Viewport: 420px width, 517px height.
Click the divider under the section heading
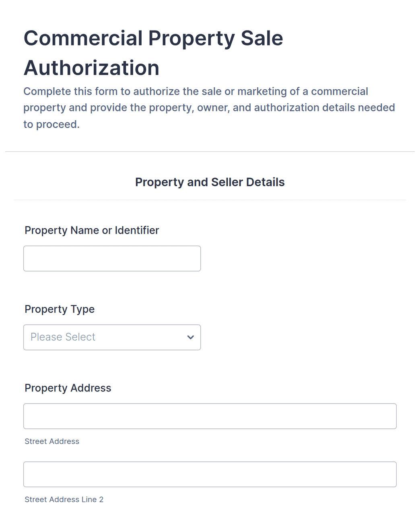pyautogui.click(x=210, y=200)
